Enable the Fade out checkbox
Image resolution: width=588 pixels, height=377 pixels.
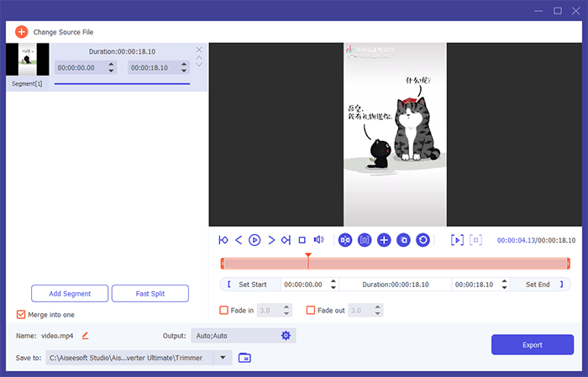click(x=311, y=311)
